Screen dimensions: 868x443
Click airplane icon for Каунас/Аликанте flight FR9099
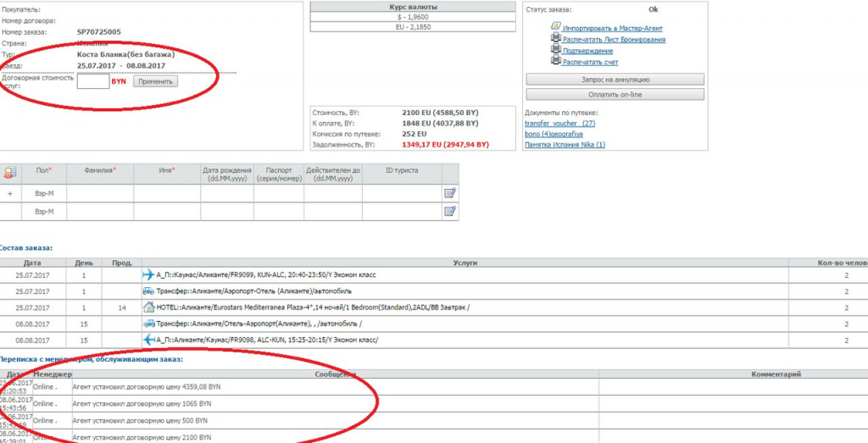click(148, 274)
